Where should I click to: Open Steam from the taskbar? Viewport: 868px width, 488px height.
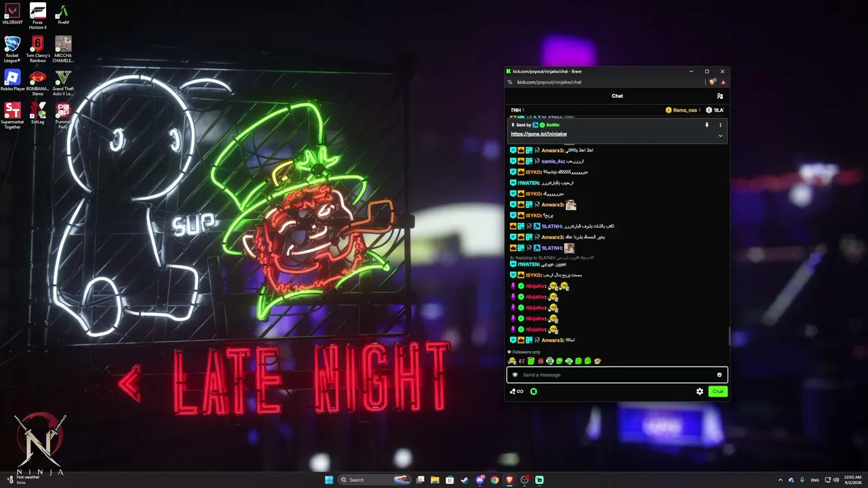[x=465, y=480]
